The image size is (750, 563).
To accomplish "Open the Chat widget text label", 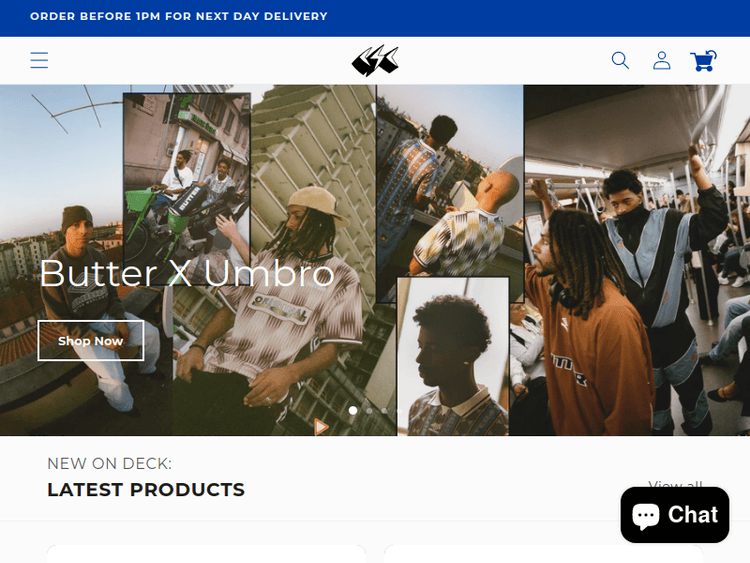I will pyautogui.click(x=693, y=515).
